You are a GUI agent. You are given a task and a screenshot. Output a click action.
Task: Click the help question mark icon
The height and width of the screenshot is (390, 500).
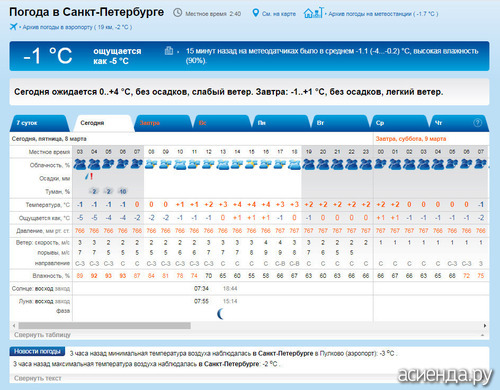477,123
